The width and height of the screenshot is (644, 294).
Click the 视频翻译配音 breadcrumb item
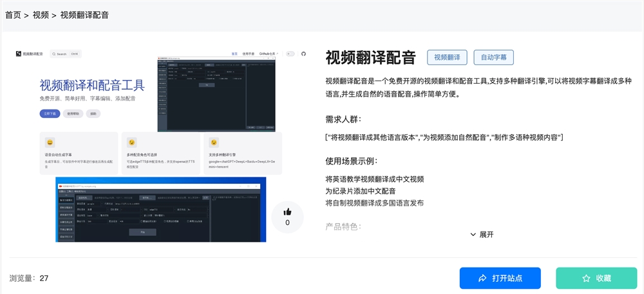pyautogui.click(x=84, y=15)
